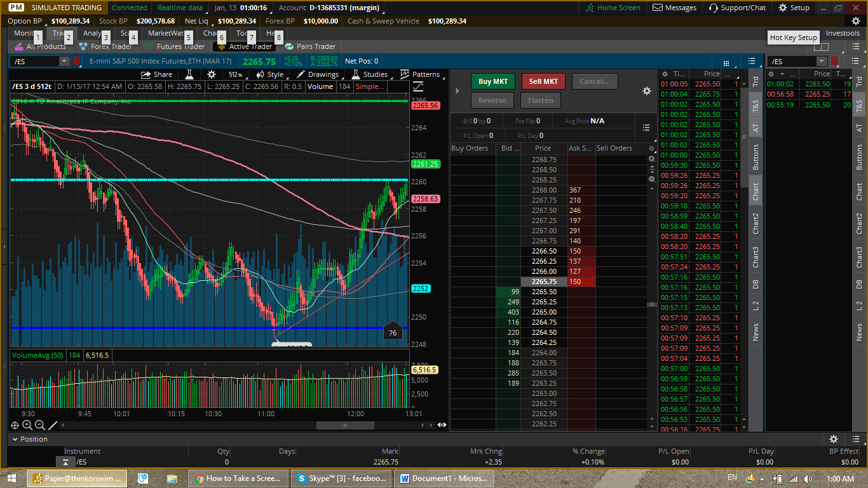868x488 pixels.
Task: Click the Sell MKT button
Action: pyautogui.click(x=543, y=81)
